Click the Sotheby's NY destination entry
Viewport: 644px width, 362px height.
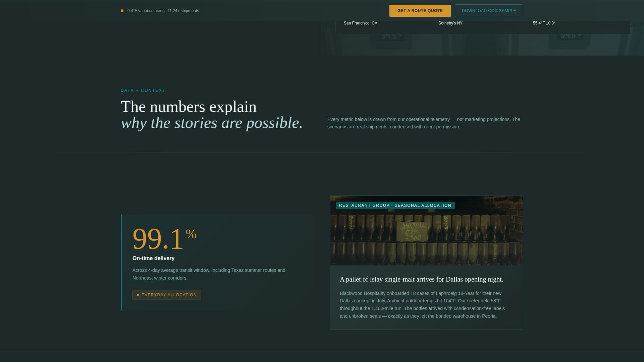(x=450, y=23)
